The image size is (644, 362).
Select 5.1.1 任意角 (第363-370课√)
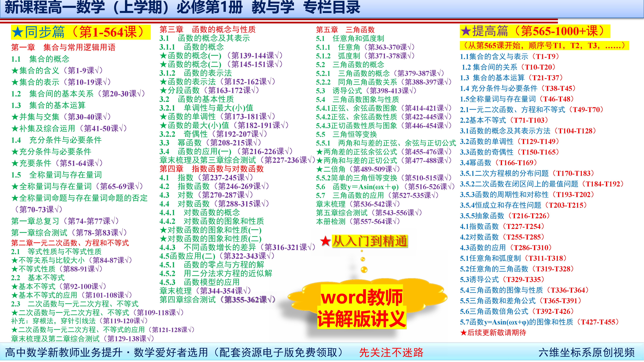click(x=366, y=47)
